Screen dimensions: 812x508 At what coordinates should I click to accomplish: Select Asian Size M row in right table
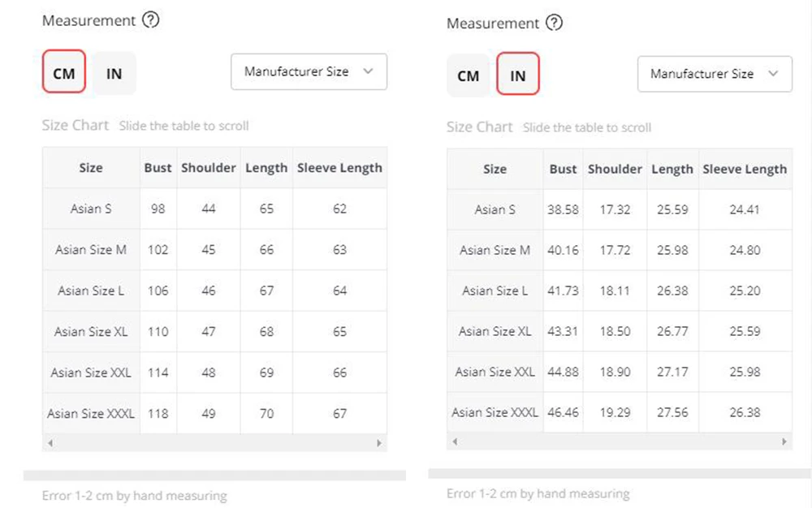pyautogui.click(x=495, y=250)
